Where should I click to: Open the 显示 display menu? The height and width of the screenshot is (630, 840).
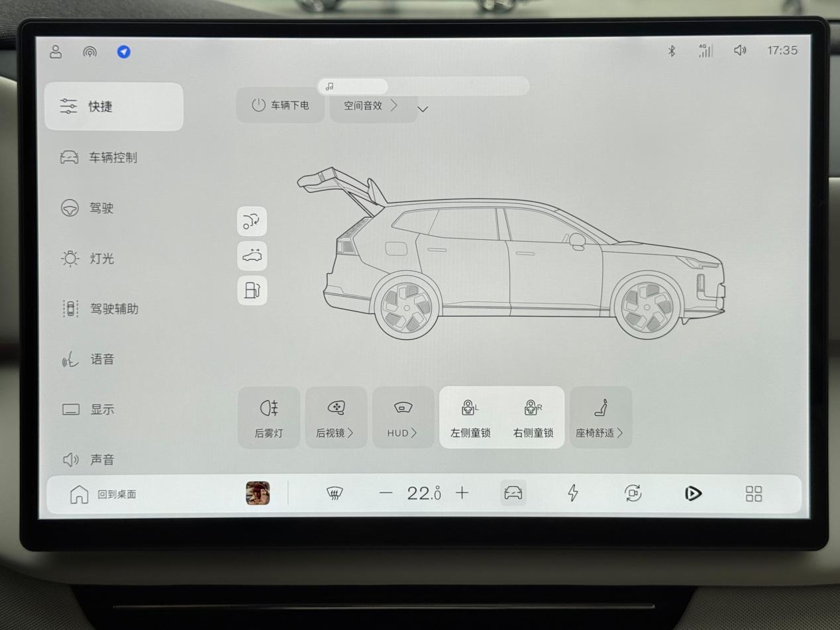pos(88,409)
